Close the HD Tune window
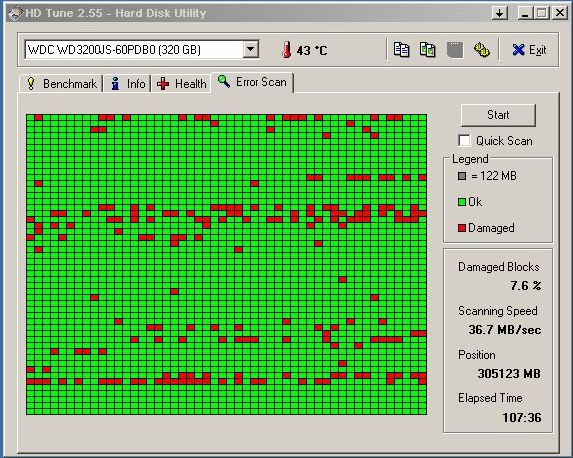Viewport: 573px width, 458px height. (559, 14)
